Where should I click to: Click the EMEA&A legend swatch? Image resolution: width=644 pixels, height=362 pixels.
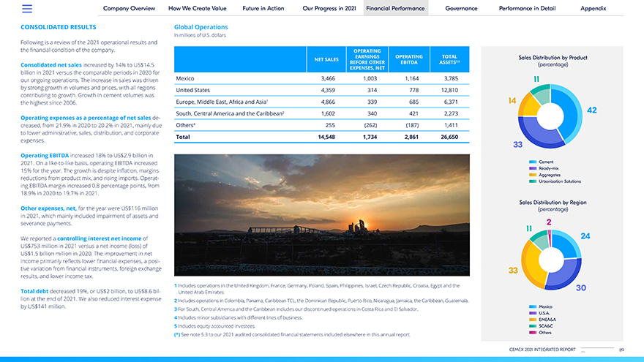click(533, 320)
